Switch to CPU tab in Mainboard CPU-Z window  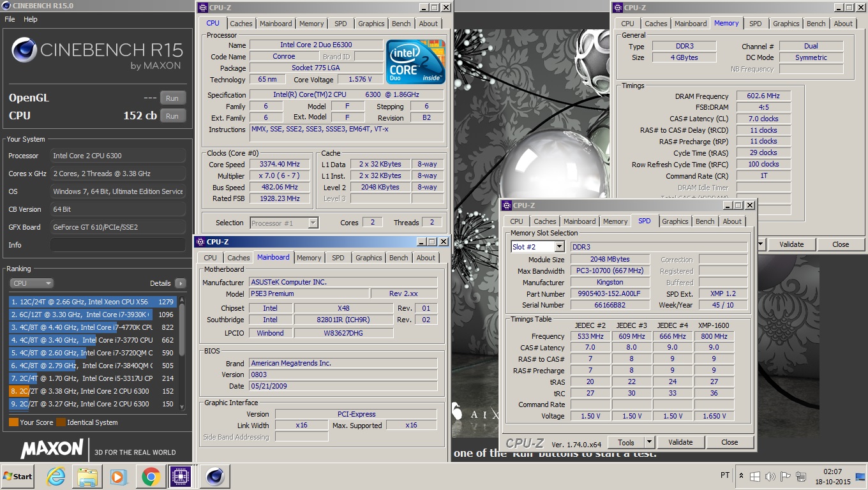click(210, 258)
